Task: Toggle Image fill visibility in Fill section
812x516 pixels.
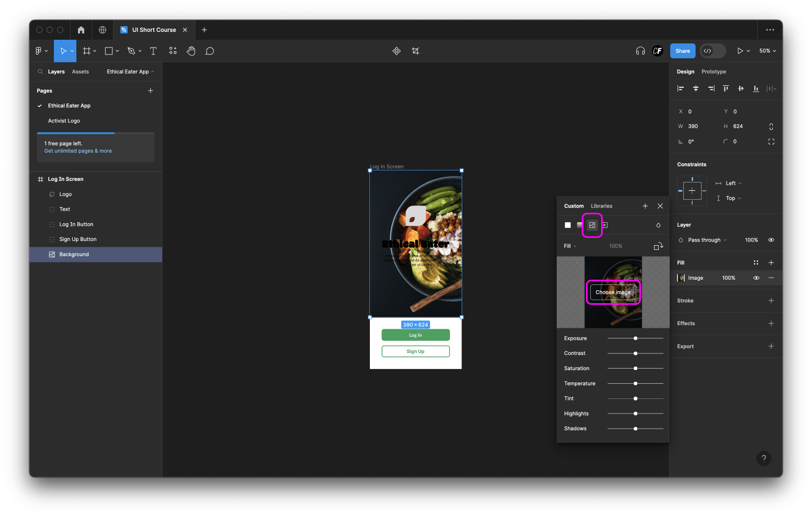Action: (x=756, y=278)
